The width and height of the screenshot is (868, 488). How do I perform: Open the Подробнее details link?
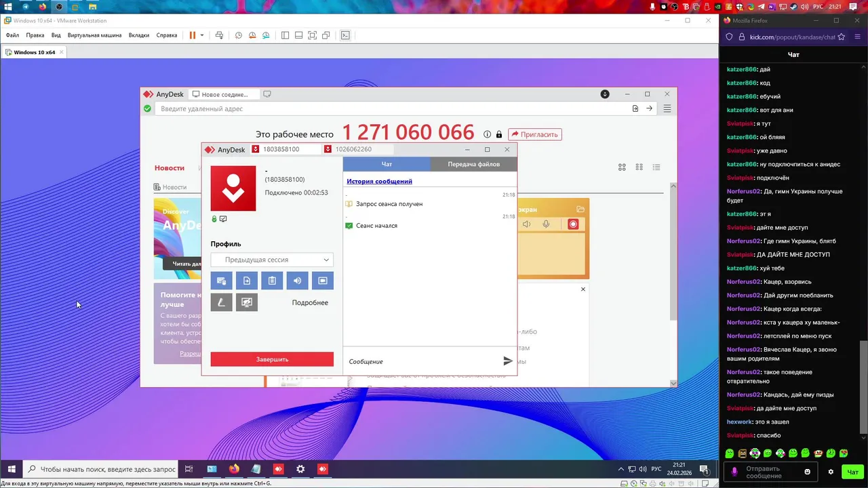(x=310, y=303)
